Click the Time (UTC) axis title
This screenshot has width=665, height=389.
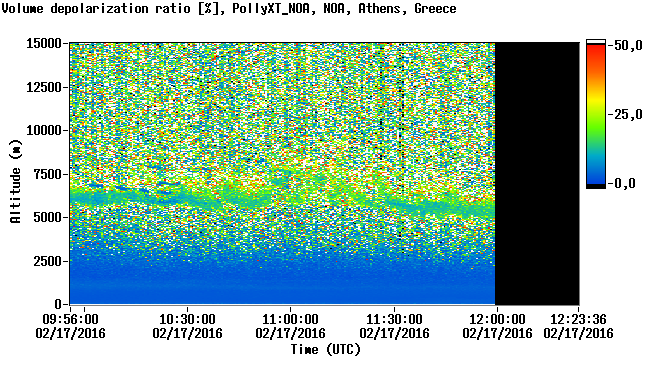[x=326, y=350]
